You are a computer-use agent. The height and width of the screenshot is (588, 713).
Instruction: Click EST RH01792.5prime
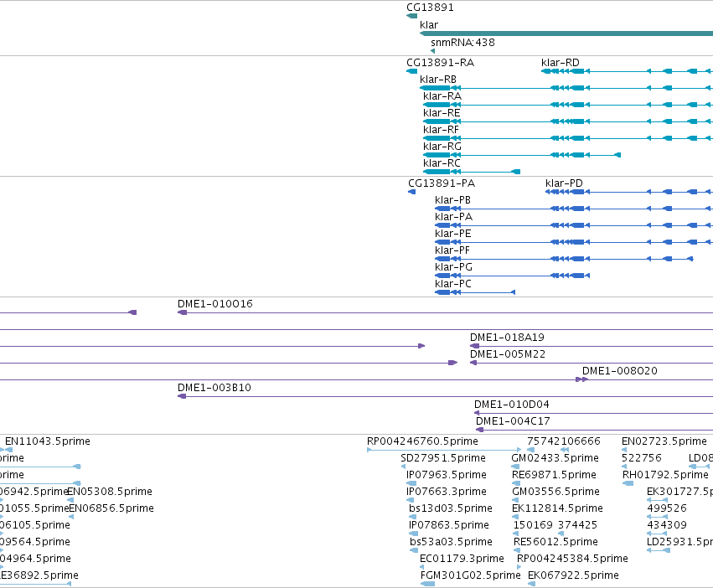665,475
